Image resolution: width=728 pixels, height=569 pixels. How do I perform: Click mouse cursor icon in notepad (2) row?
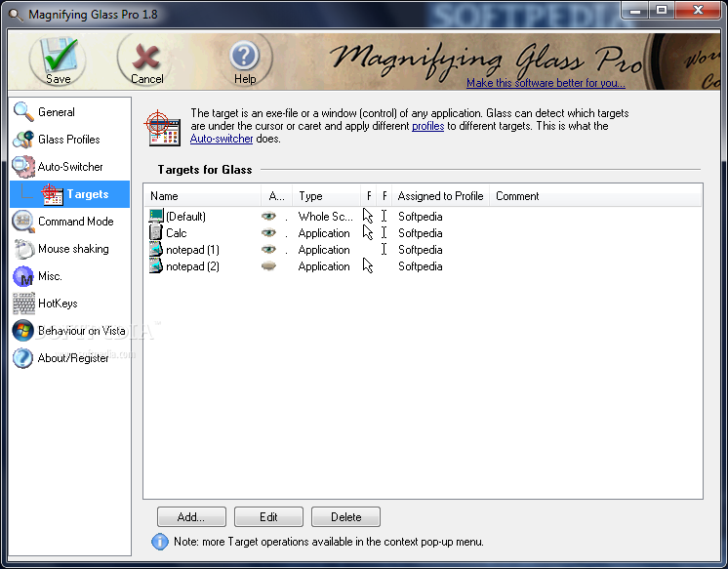pos(368,266)
